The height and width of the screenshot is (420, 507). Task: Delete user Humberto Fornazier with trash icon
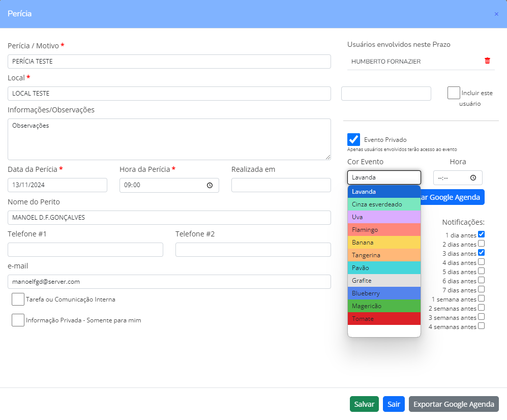[x=487, y=61]
